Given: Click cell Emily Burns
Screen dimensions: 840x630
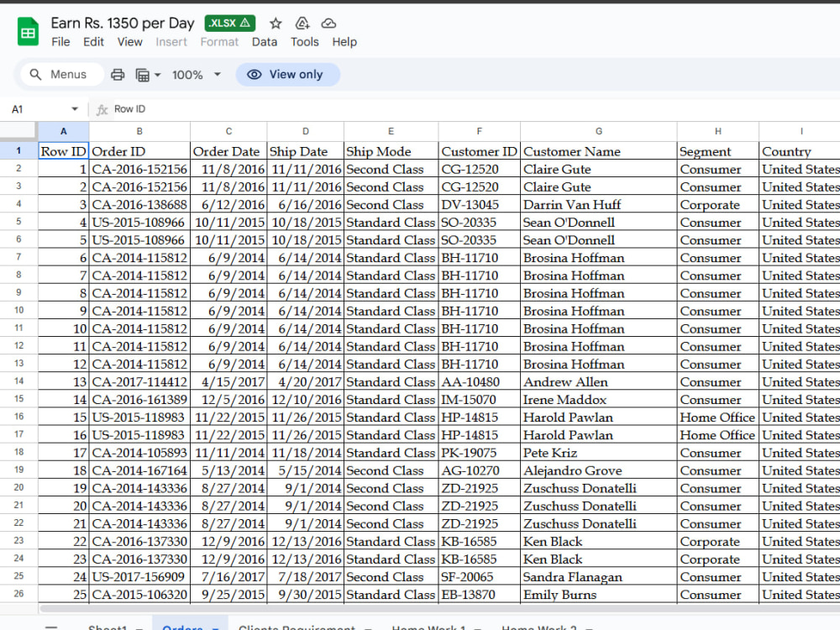Looking at the screenshot, I should (598, 595).
